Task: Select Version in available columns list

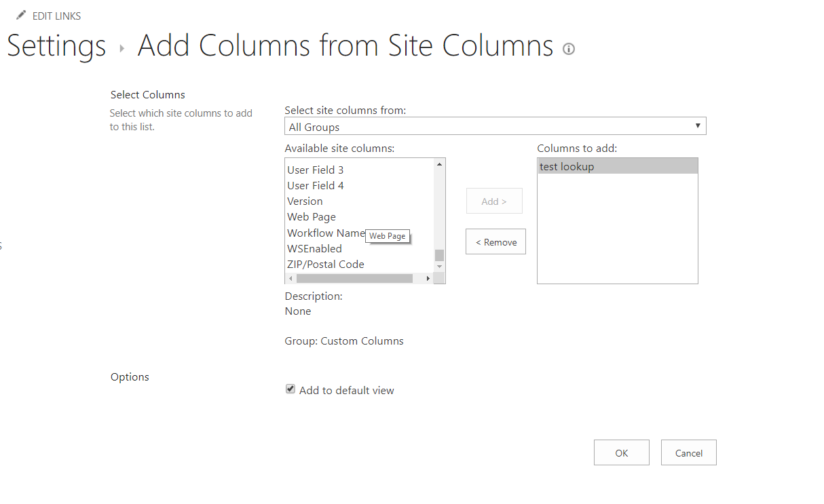Action: tap(305, 201)
